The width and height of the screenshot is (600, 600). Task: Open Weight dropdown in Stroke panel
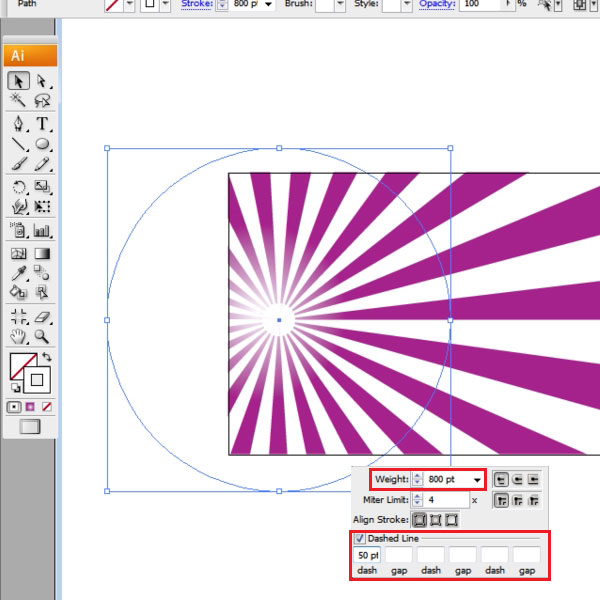[x=477, y=480]
